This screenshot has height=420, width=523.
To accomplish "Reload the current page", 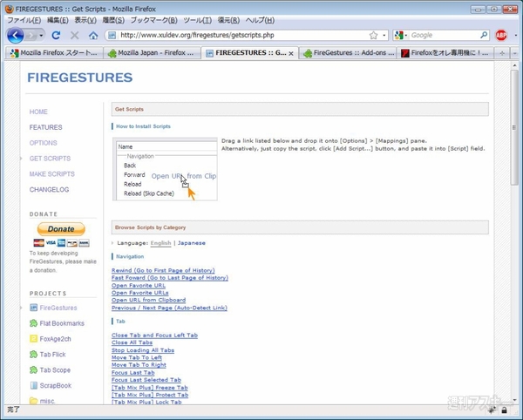I will [56, 35].
